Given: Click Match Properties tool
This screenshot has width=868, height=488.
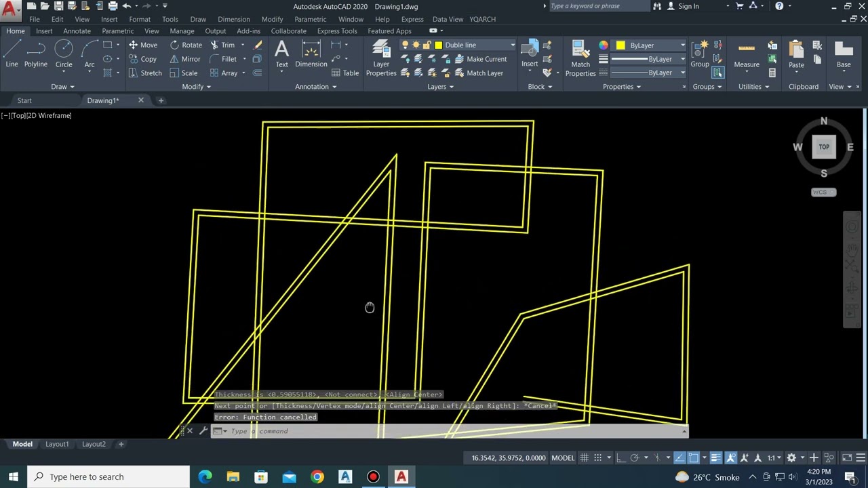Looking at the screenshot, I should pos(580,58).
